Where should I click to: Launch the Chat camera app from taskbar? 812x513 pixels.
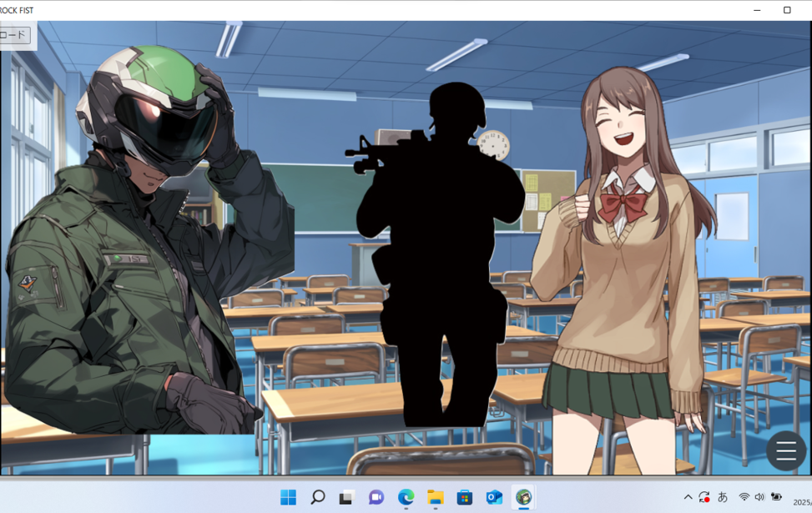376,497
